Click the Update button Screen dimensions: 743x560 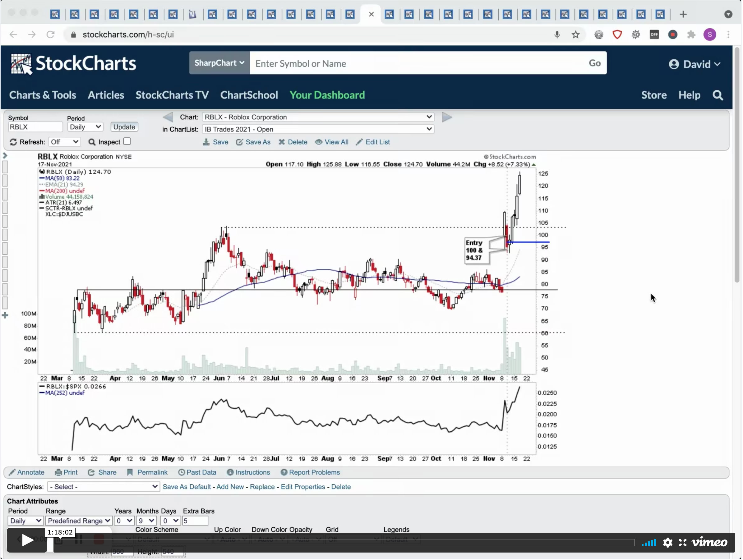pos(124,127)
